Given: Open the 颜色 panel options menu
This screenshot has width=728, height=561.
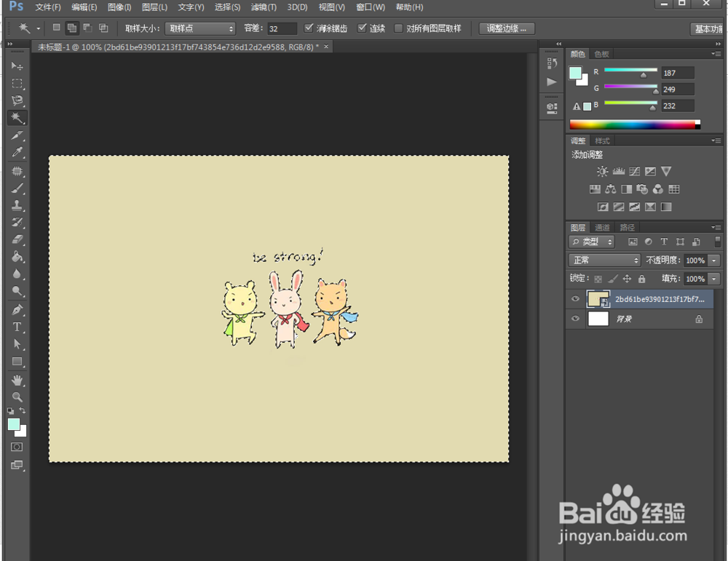Looking at the screenshot, I should click(x=716, y=54).
